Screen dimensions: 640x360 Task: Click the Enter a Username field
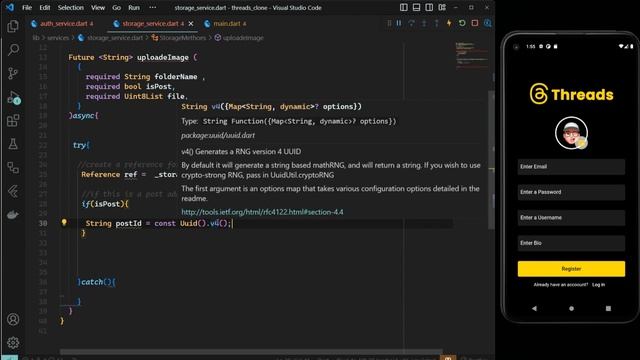[571, 218]
